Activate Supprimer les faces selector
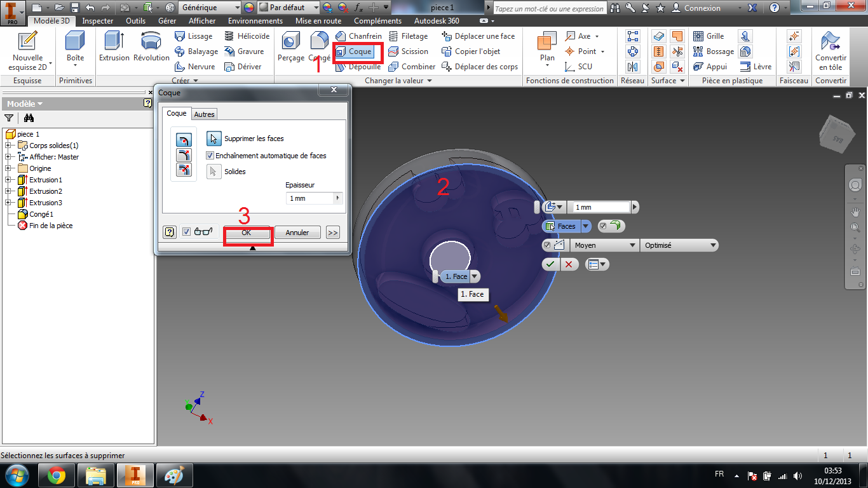 pyautogui.click(x=214, y=139)
